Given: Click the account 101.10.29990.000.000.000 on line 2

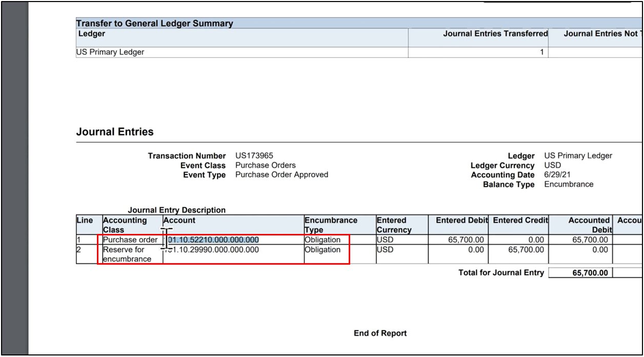Looking at the screenshot, I should click(x=215, y=250).
